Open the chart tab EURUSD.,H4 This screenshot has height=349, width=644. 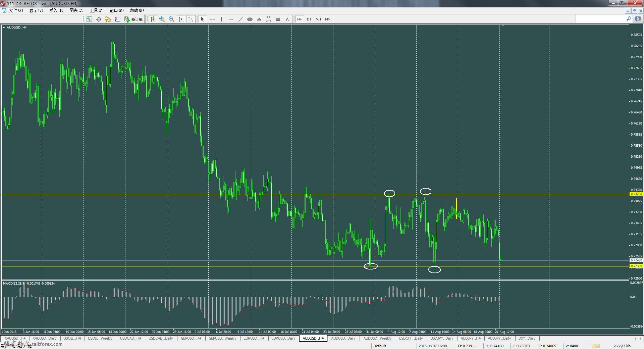(254, 338)
